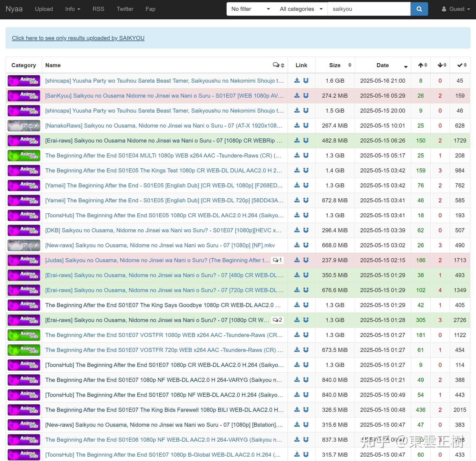The height and width of the screenshot is (461, 476).
Task: Click the Category column header
Action: pyautogui.click(x=24, y=65)
